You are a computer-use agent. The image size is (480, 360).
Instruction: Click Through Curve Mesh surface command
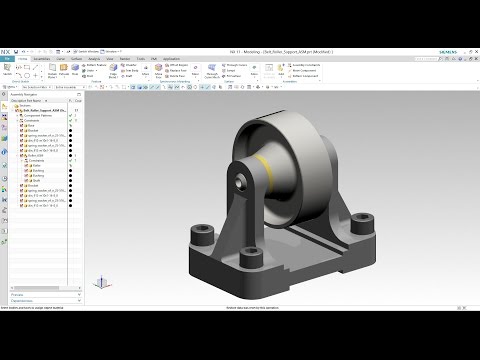coord(212,71)
